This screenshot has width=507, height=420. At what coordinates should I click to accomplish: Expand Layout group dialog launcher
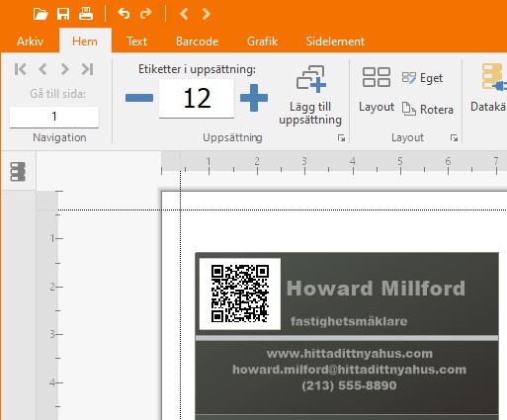click(454, 138)
